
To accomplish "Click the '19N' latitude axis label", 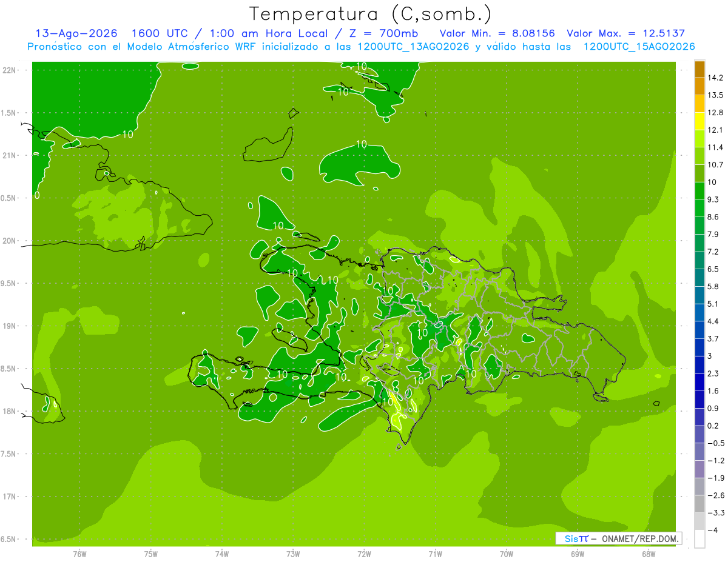I will point(9,326).
